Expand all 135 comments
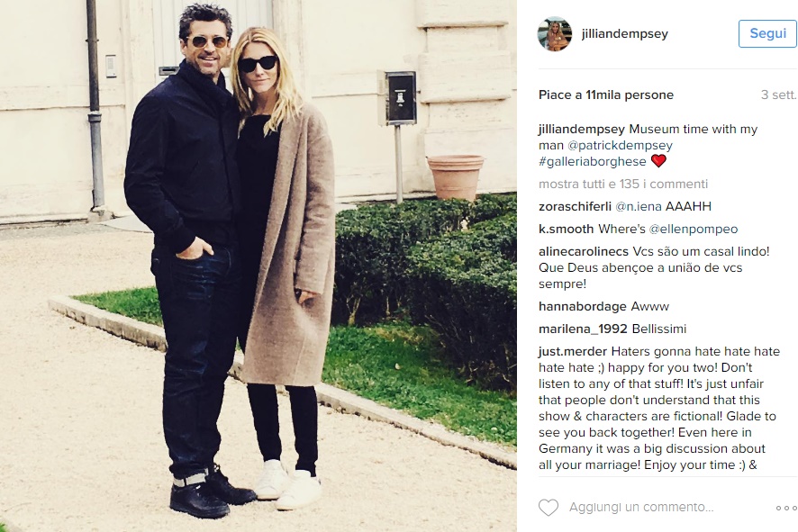The width and height of the screenshot is (798, 532). pos(623,185)
